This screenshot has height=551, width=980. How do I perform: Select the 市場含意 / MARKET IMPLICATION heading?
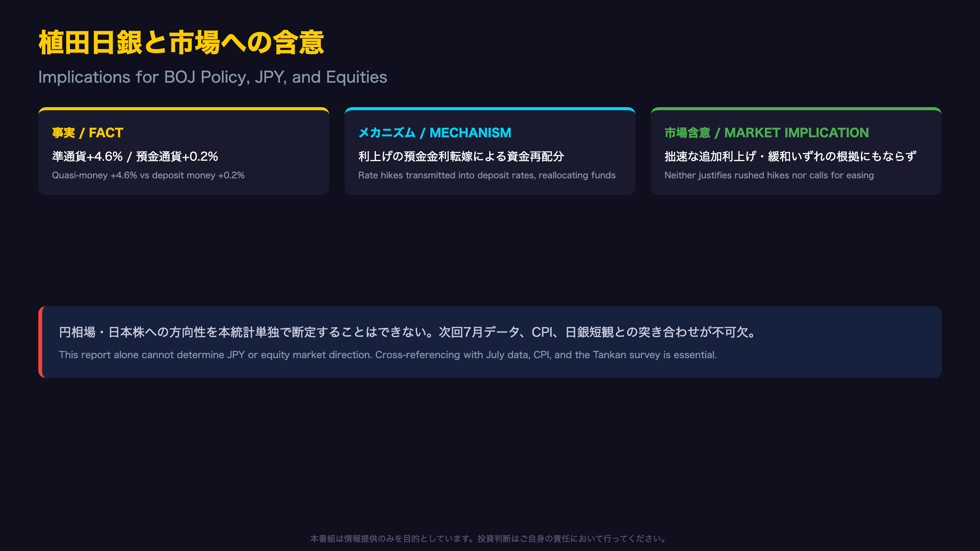(767, 133)
